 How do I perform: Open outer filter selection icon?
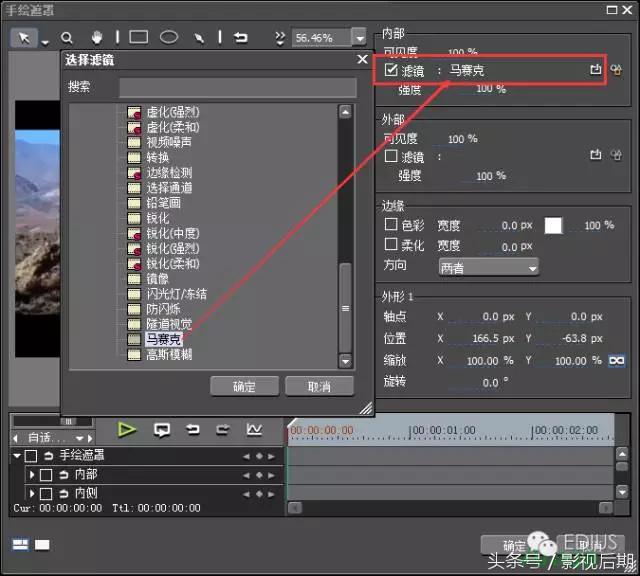point(596,155)
